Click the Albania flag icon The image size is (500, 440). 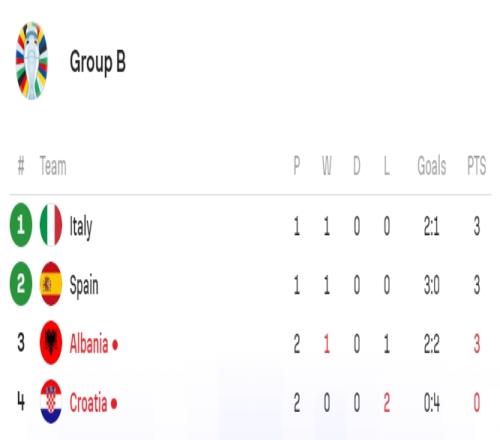pos(51,343)
